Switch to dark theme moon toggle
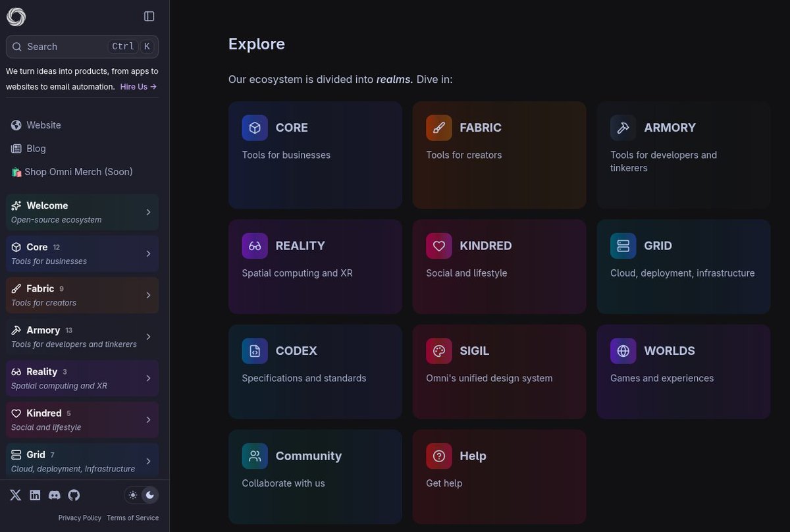Image resolution: width=790 pixels, height=532 pixels. click(x=149, y=495)
